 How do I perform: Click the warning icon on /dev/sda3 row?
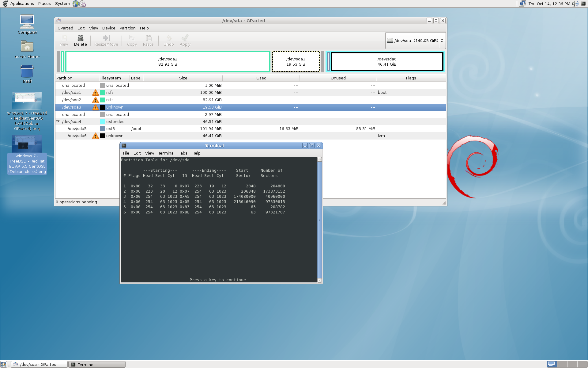pos(96,107)
